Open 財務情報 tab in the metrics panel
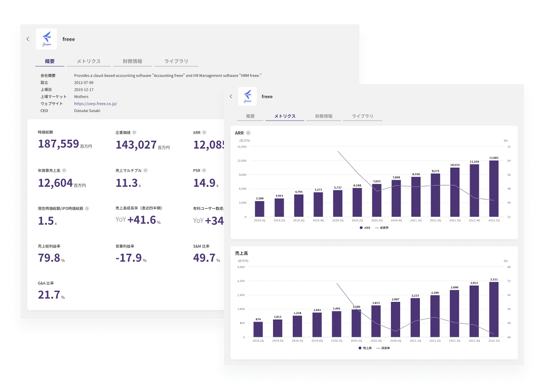This screenshot has width=543, height=392. tap(324, 116)
